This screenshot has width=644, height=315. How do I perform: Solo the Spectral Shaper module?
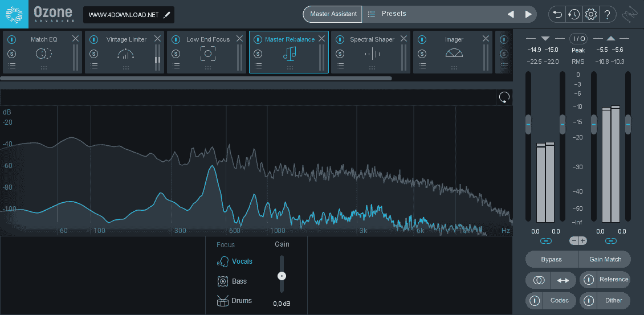340,54
